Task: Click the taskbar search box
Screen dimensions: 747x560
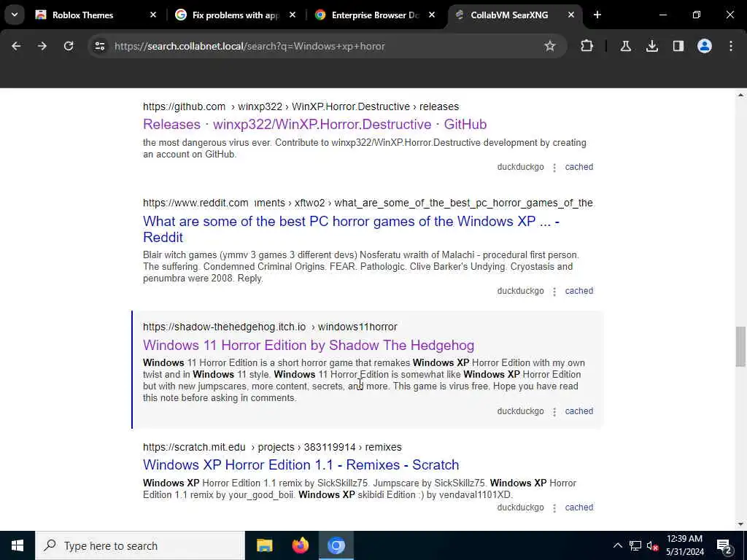Action: (x=139, y=545)
